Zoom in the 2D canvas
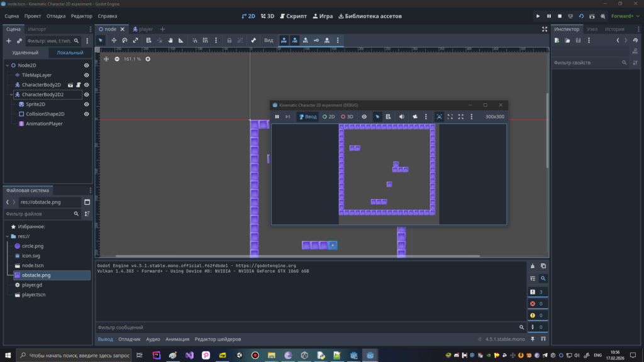Viewport: 644px width, 362px height. click(x=148, y=59)
